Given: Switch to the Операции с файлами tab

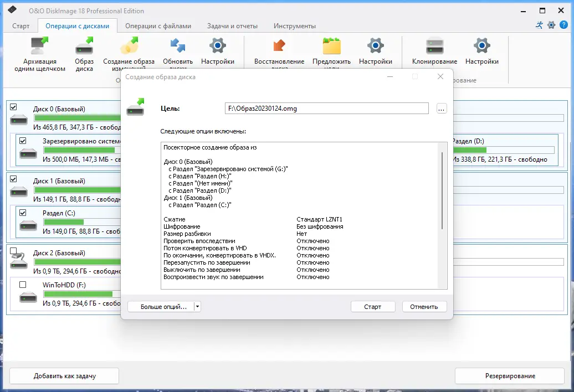Looking at the screenshot, I should point(158,26).
